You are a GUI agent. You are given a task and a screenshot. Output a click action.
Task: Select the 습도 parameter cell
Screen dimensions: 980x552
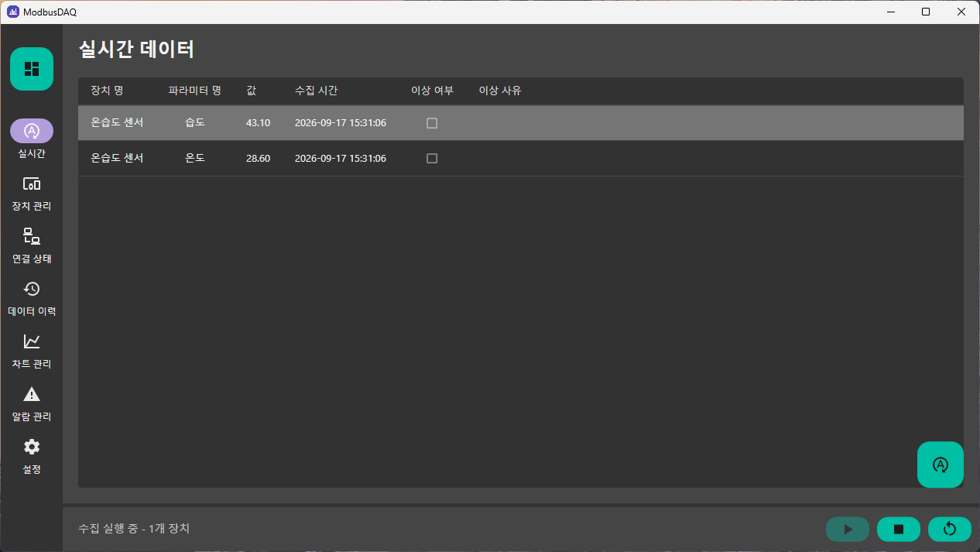click(195, 123)
